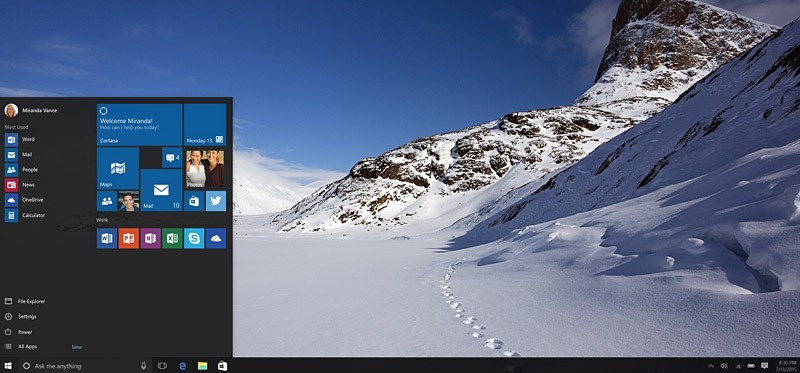
Task: Open the Cortana live tile
Action: tap(139, 125)
